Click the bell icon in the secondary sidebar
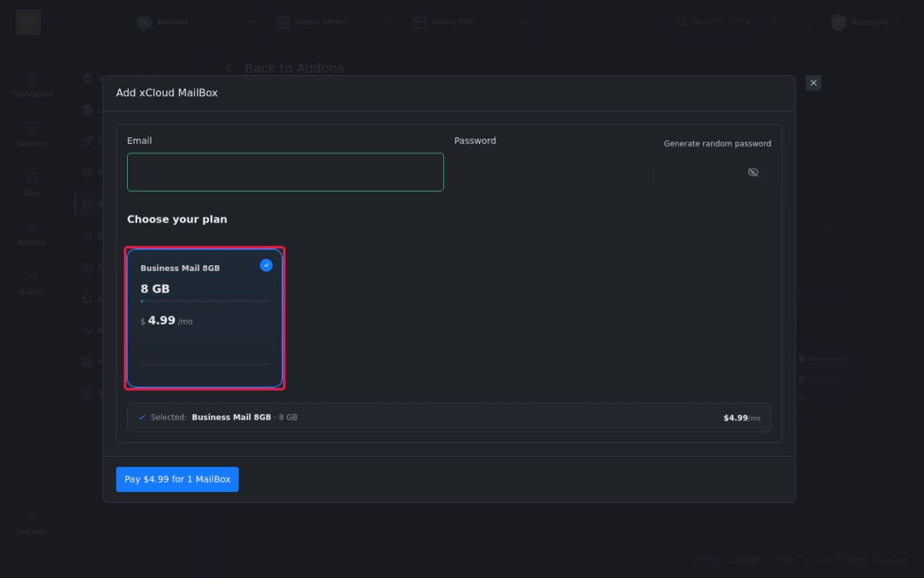Image resolution: width=924 pixels, height=578 pixels. pos(87,299)
